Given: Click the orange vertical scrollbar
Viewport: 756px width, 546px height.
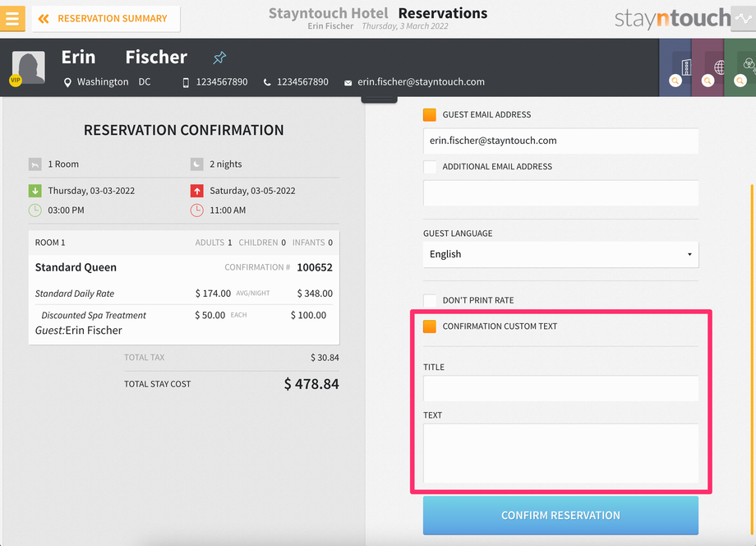Looking at the screenshot, I should (752, 359).
